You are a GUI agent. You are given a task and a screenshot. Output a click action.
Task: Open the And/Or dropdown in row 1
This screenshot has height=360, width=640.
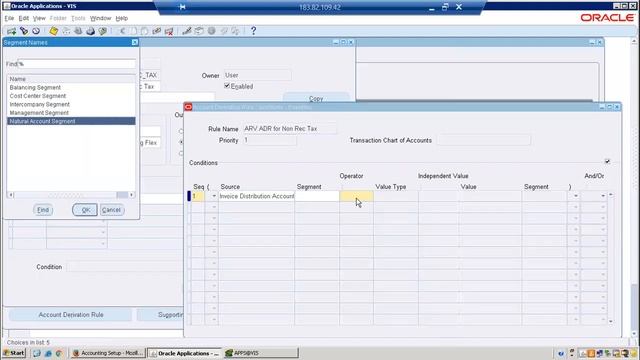[x=603, y=196]
